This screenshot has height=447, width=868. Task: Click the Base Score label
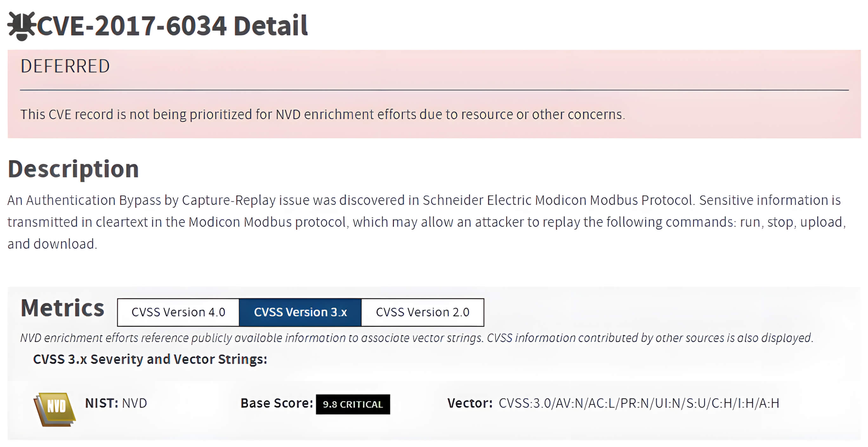[276, 403]
